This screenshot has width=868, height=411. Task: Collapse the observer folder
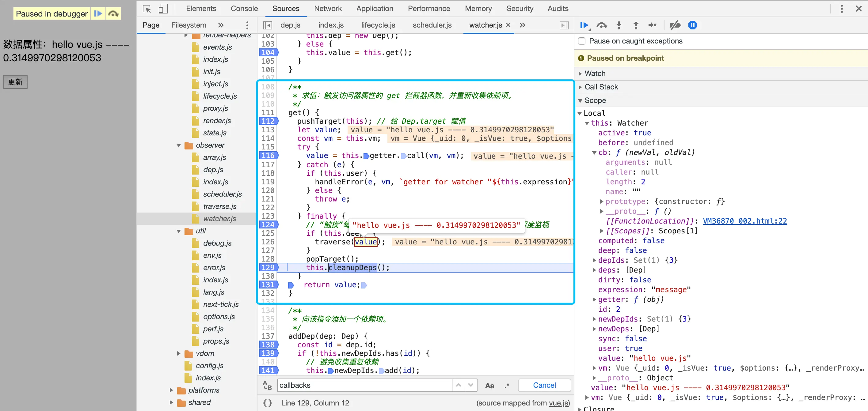[x=179, y=145]
